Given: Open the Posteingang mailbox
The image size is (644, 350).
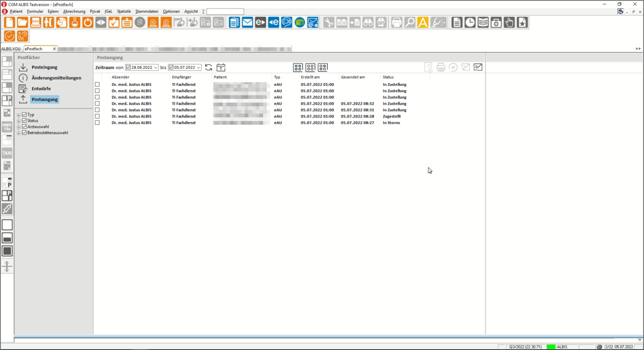Looking at the screenshot, I should point(45,67).
